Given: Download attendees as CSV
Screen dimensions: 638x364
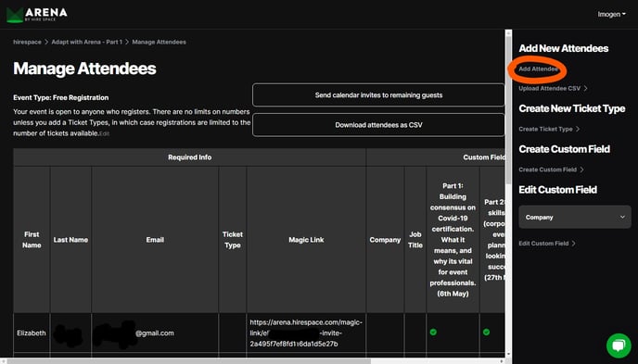Looking at the screenshot, I should tap(378, 125).
